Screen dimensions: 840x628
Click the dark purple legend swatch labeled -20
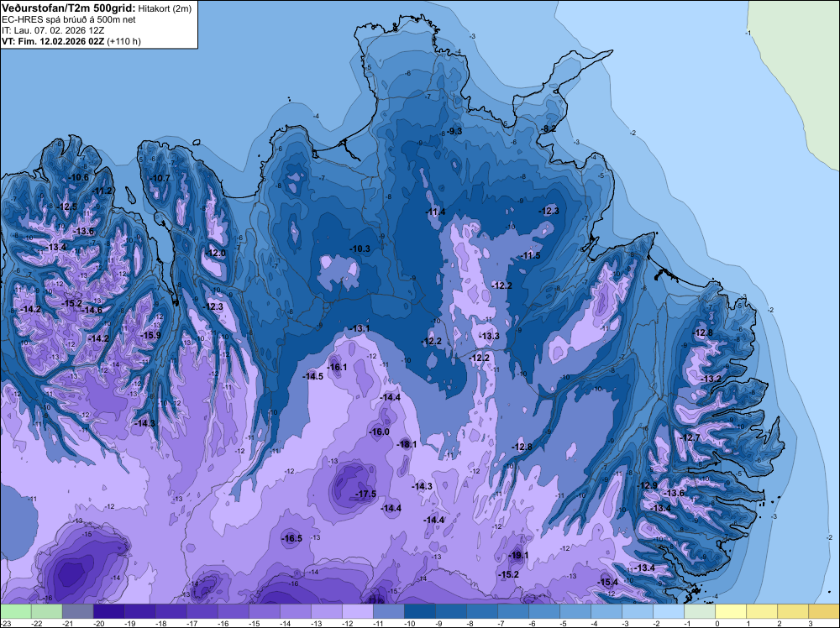[109, 611]
